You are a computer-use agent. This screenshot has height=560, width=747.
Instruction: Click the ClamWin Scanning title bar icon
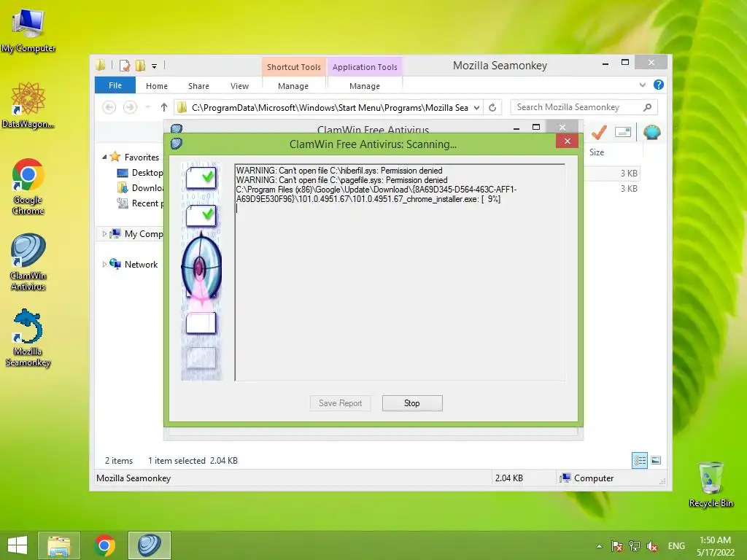tap(177, 144)
